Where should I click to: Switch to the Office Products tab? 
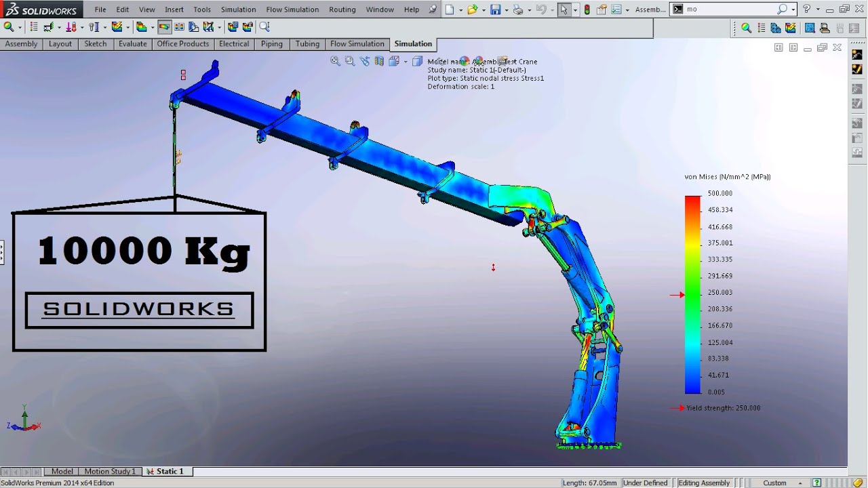(x=183, y=43)
